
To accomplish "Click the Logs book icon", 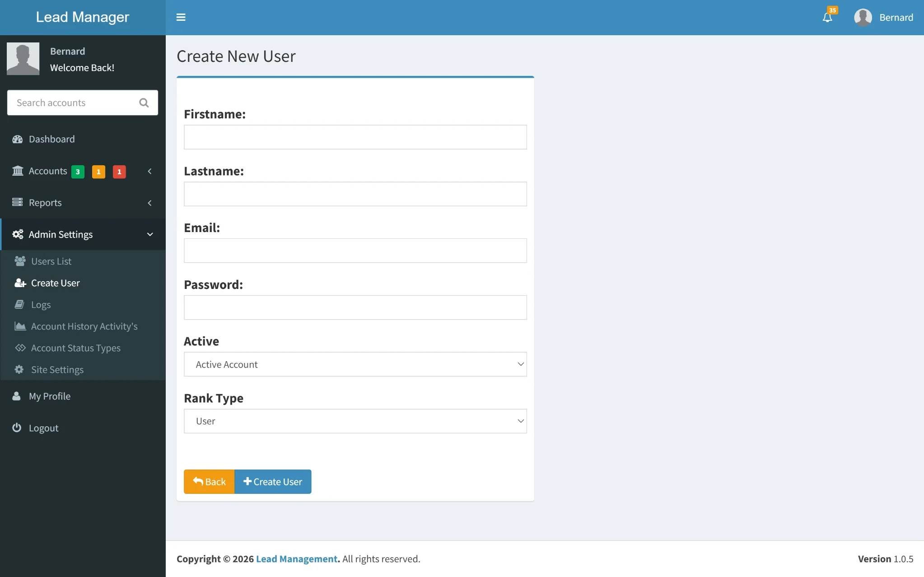I will pos(19,304).
